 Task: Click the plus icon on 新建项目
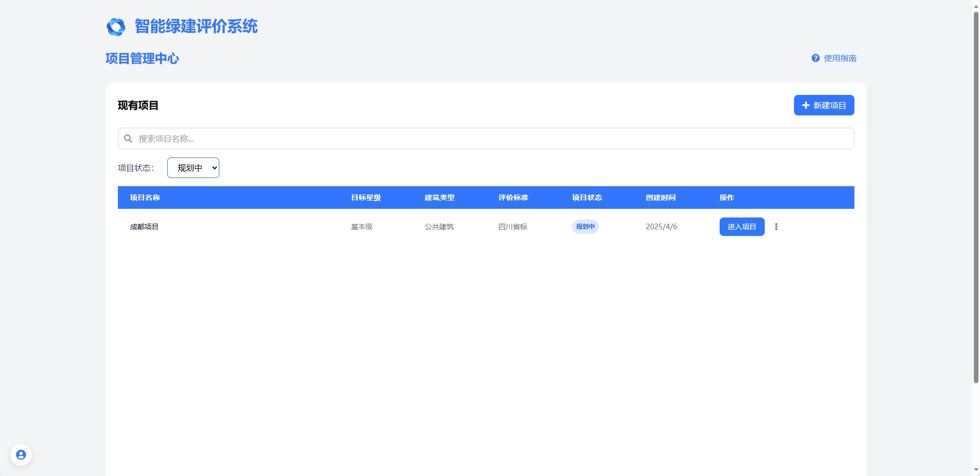[x=806, y=105]
